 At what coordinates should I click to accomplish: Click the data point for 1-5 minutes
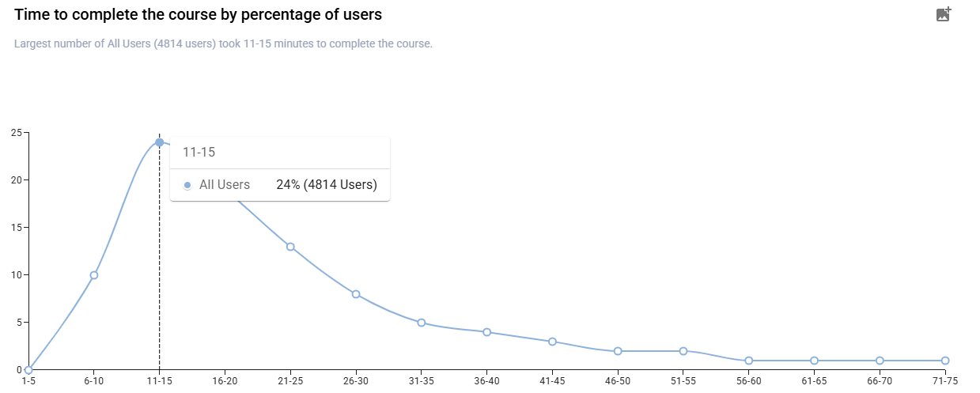28,369
